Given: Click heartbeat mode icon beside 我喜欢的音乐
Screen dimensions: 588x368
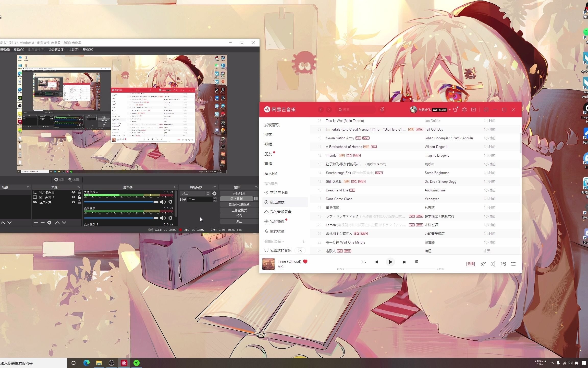Looking at the screenshot, I should 300,250.
